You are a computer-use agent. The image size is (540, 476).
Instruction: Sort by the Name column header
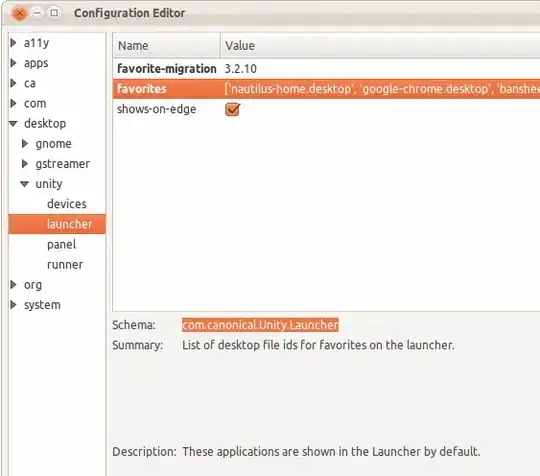(x=166, y=45)
